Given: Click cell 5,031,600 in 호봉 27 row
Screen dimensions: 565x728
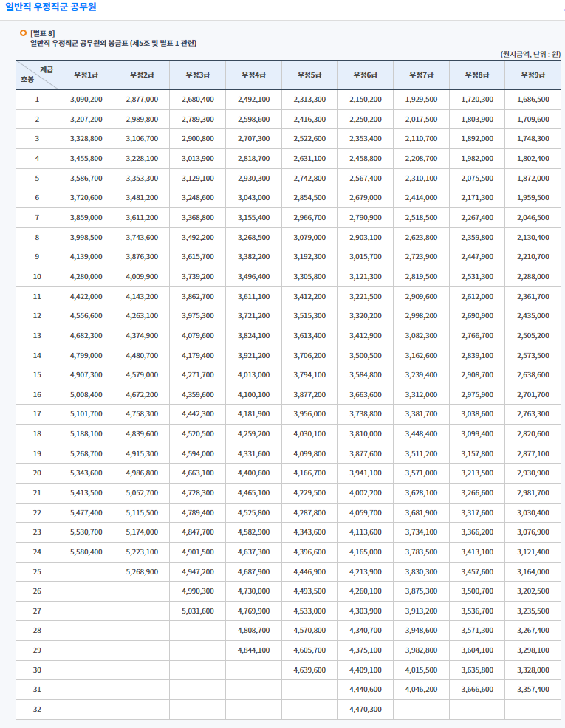Looking at the screenshot, I should click(x=198, y=611).
